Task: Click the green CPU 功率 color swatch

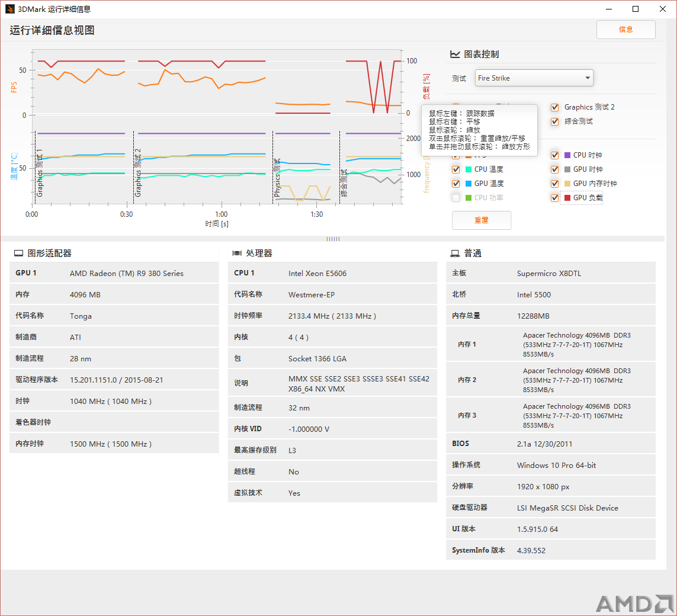Action: 469,198
